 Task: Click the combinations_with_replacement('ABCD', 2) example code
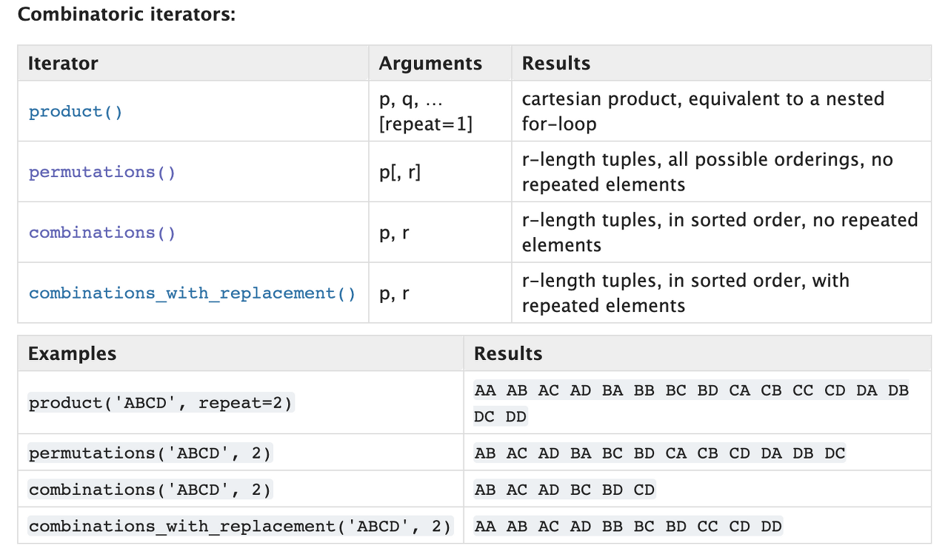pyautogui.click(x=240, y=527)
